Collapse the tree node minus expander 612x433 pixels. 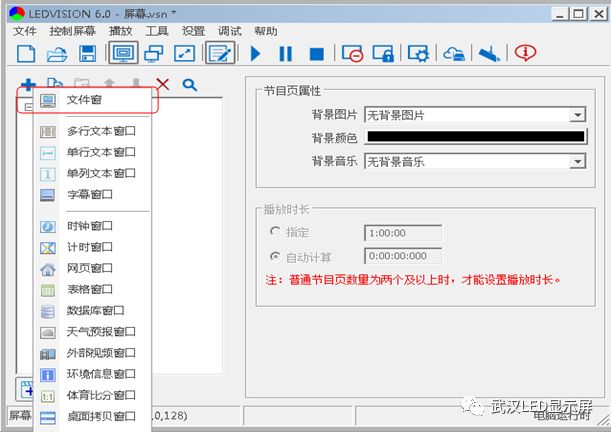point(28,107)
